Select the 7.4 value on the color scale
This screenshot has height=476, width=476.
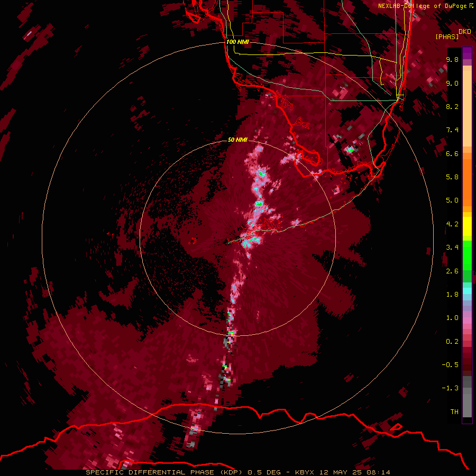point(452,130)
